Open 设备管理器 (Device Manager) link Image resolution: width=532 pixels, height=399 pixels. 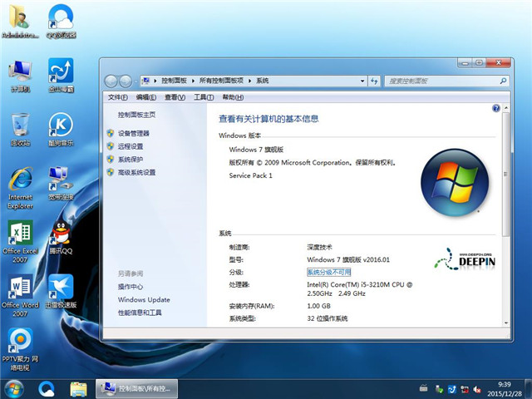coord(133,133)
